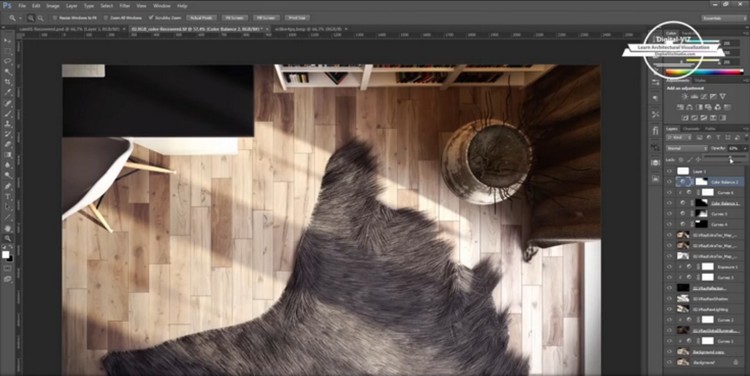This screenshot has height=376, width=750.
Task: Select the Eyedropper tool
Action: (x=8, y=93)
